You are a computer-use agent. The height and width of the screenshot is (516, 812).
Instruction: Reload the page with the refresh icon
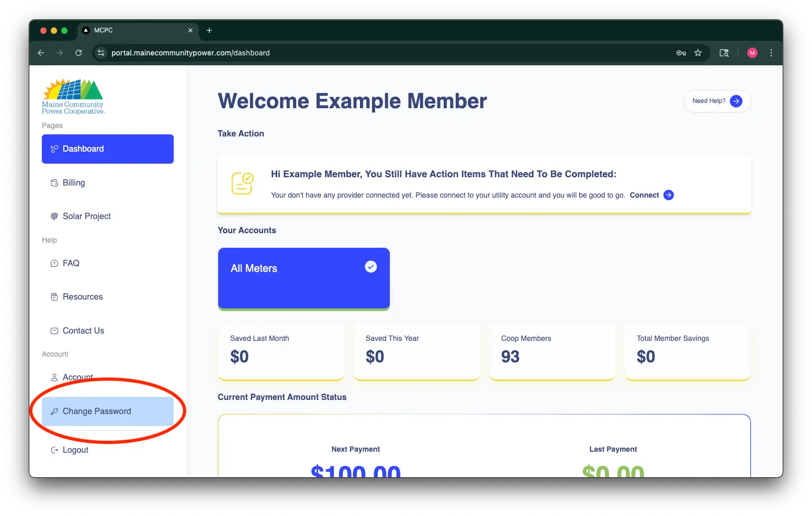coord(78,53)
